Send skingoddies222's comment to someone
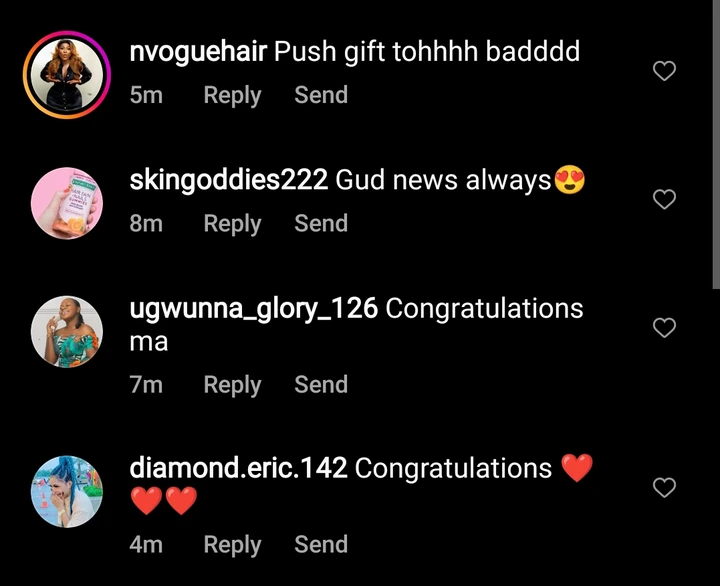The height and width of the screenshot is (586, 720). click(321, 223)
